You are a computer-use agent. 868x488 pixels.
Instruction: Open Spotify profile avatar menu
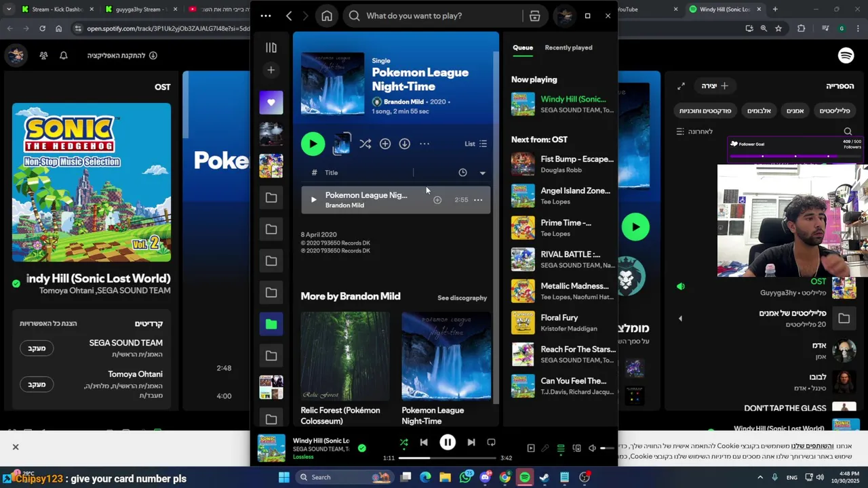coord(564,16)
